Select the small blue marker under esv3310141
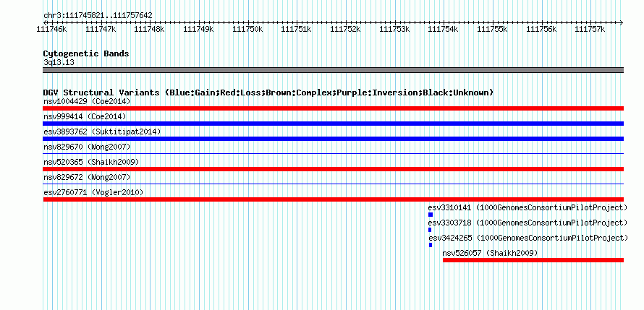The width and height of the screenshot is (644, 310). click(x=431, y=215)
